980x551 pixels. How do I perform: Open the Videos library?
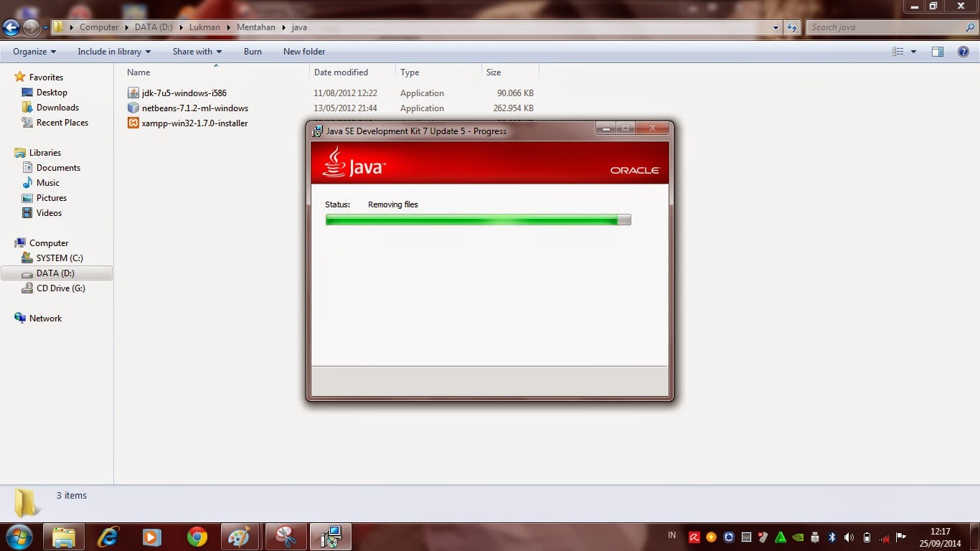coord(49,213)
